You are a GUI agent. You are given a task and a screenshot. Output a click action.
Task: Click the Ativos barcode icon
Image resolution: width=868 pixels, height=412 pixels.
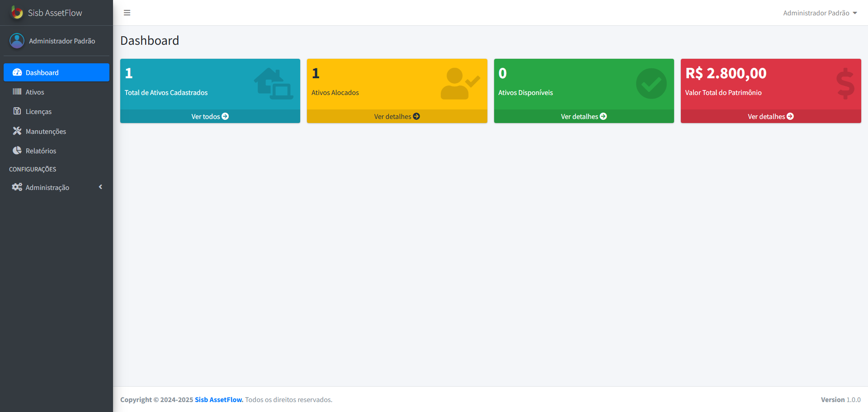(x=17, y=92)
